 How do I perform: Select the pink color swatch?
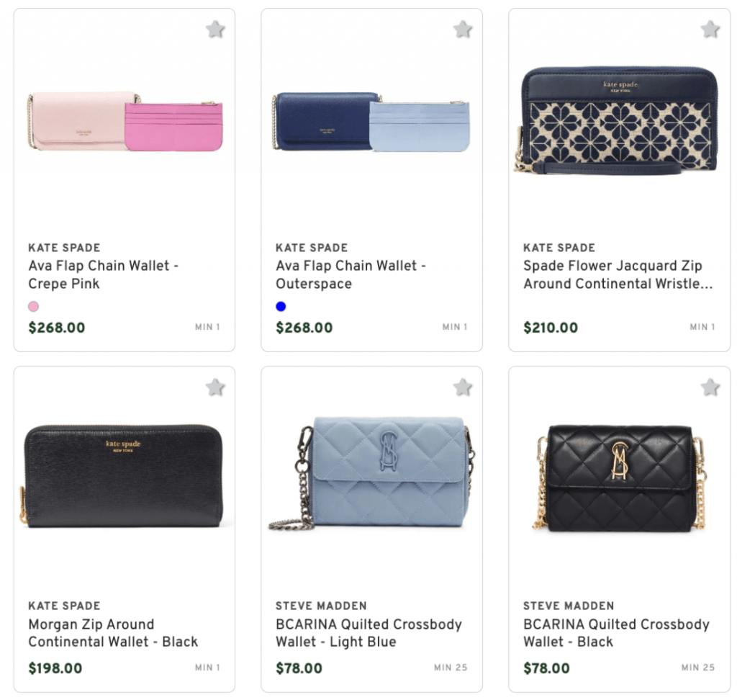pyautogui.click(x=33, y=306)
